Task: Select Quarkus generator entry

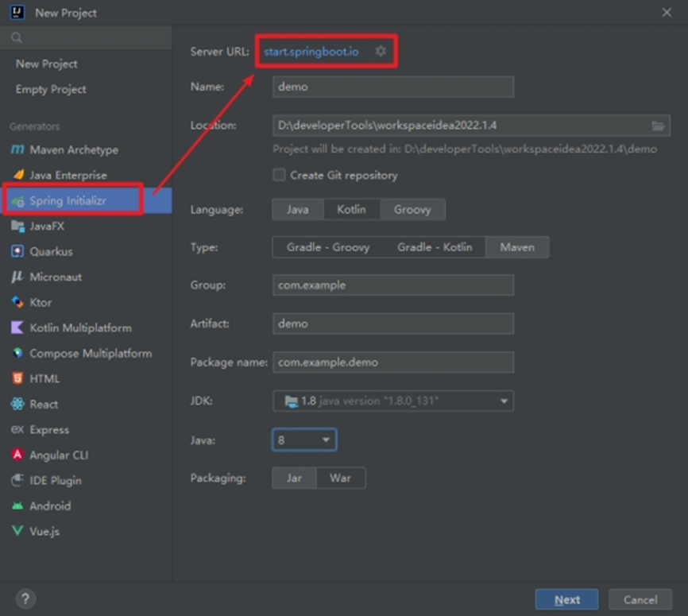Action: 86,252
